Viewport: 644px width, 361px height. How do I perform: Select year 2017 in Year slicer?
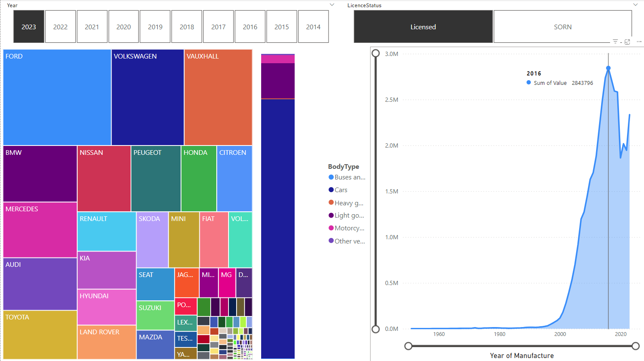(x=218, y=27)
